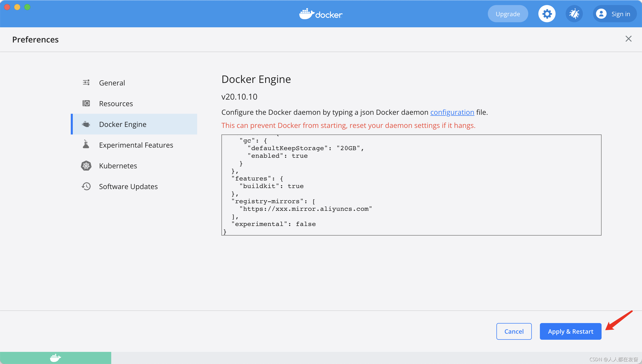The height and width of the screenshot is (364, 642).
Task: Open the troubleshoot bug icon
Action: click(x=574, y=14)
